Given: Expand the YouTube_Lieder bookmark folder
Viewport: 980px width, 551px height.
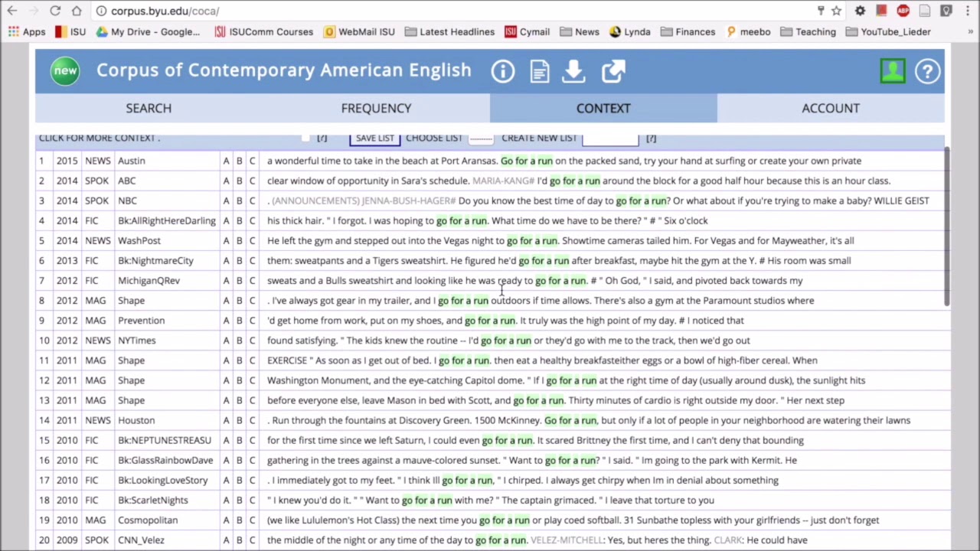Looking at the screenshot, I should pyautogui.click(x=887, y=32).
